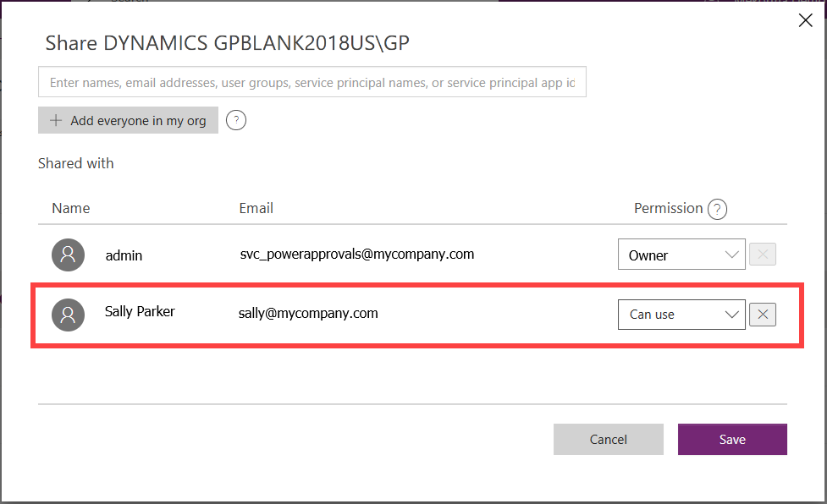Click the Permission column header

[x=668, y=209]
